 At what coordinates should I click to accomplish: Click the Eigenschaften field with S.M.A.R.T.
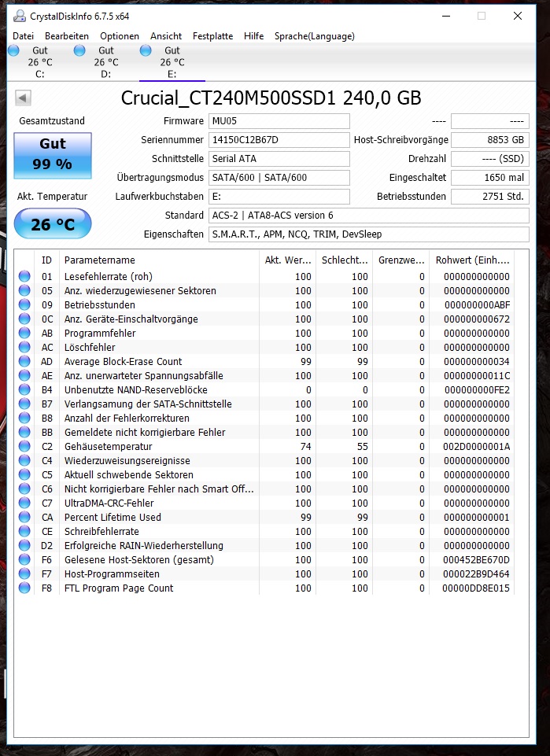tap(369, 234)
